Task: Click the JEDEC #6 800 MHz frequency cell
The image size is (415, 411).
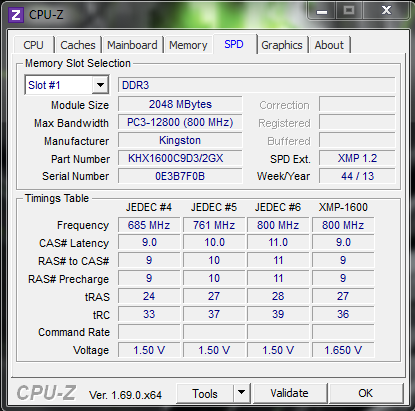Action: (278, 225)
